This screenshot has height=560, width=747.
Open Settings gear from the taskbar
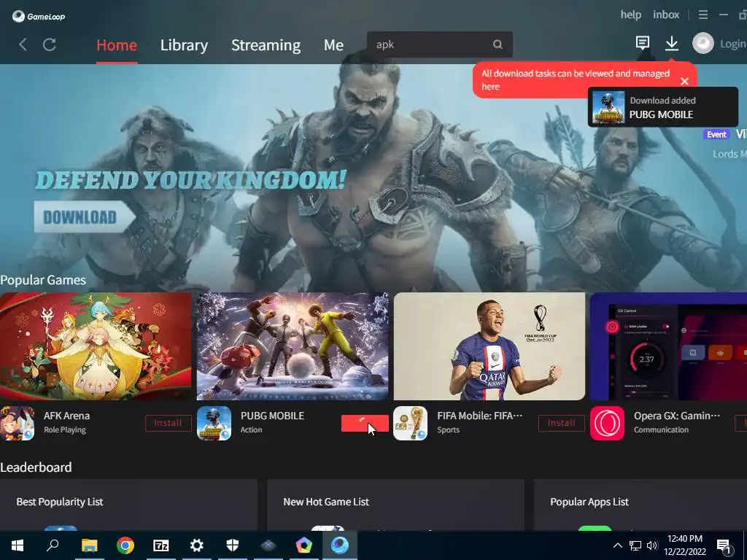point(197,545)
